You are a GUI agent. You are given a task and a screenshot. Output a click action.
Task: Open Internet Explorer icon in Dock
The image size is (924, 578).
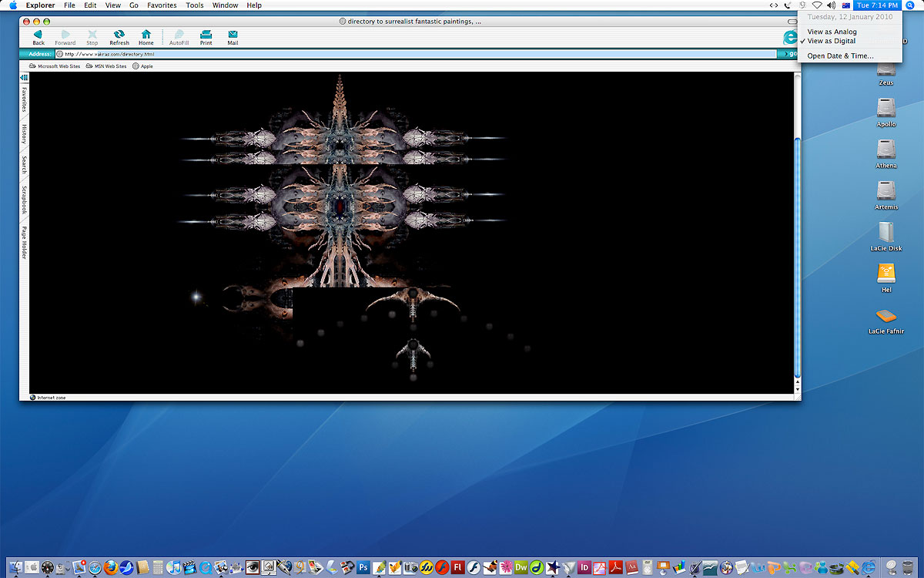click(x=869, y=567)
